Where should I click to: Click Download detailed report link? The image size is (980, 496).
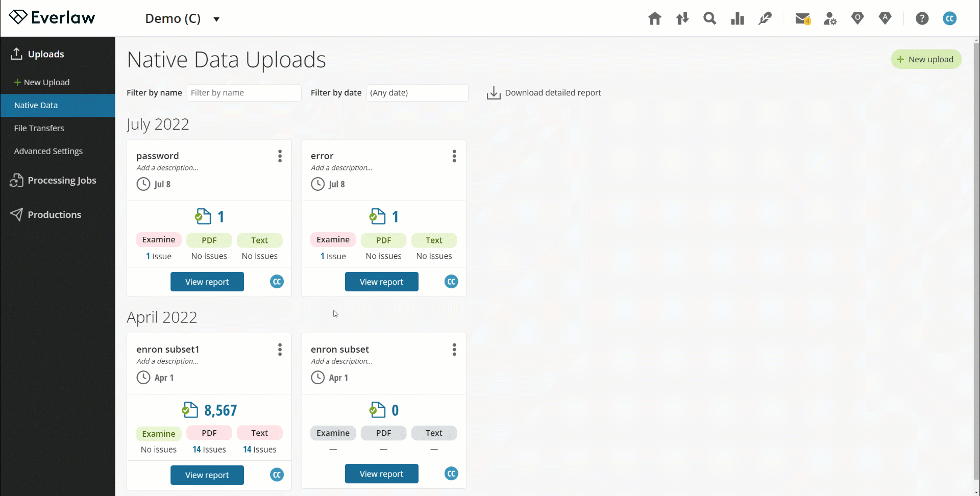tap(553, 93)
